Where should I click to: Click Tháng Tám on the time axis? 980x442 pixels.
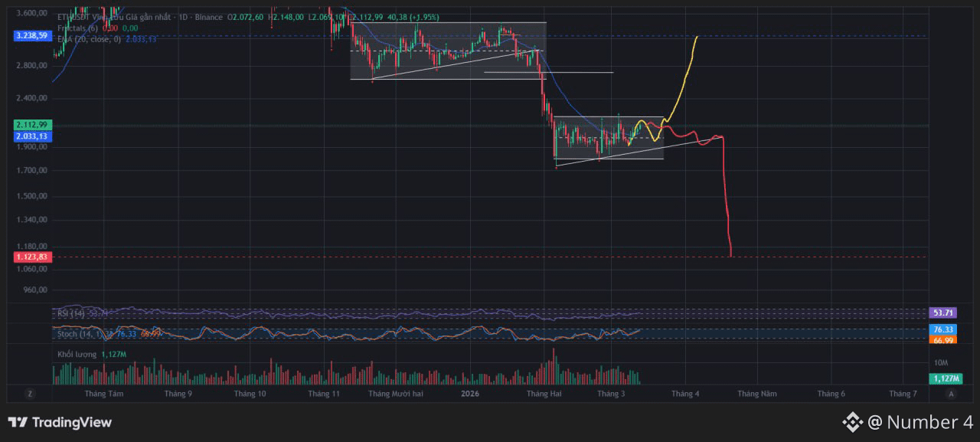tap(104, 394)
